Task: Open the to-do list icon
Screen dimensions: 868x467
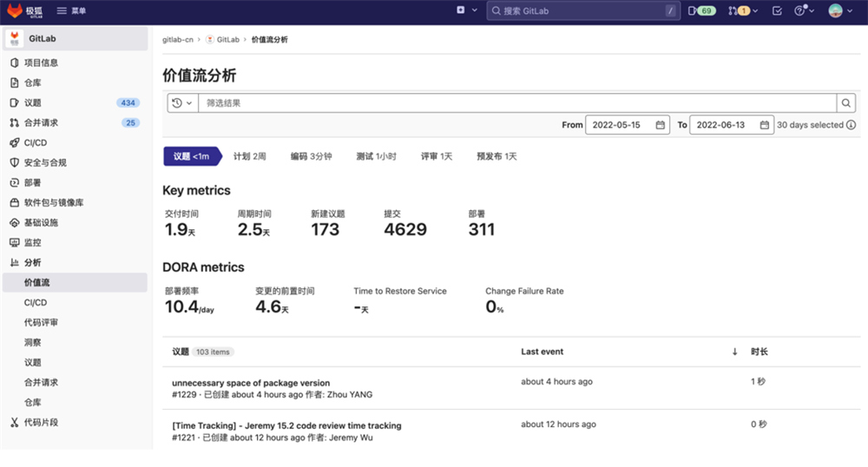Action: 777,10
